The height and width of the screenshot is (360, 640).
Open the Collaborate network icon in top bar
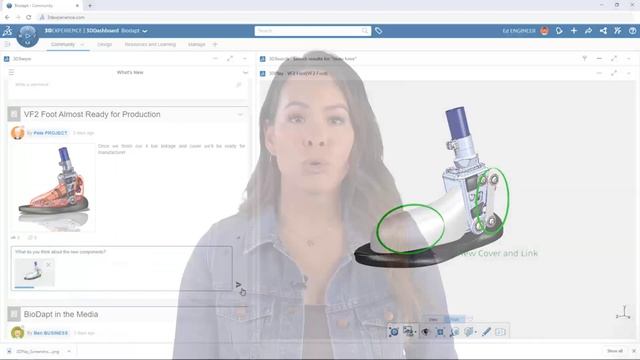coord(603,31)
